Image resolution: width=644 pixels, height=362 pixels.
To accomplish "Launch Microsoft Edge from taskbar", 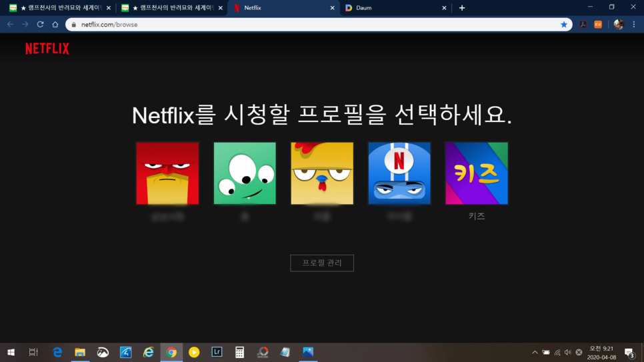I will coord(57,352).
